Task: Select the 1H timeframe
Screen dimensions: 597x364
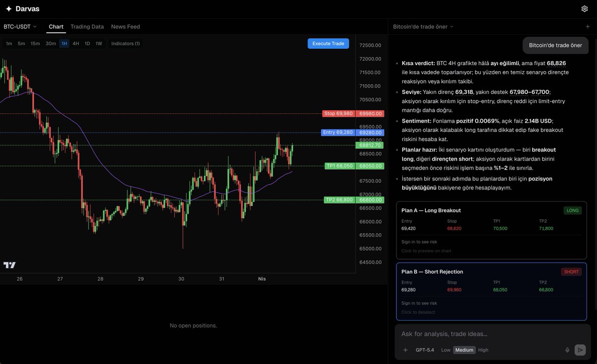Action: tap(64, 43)
